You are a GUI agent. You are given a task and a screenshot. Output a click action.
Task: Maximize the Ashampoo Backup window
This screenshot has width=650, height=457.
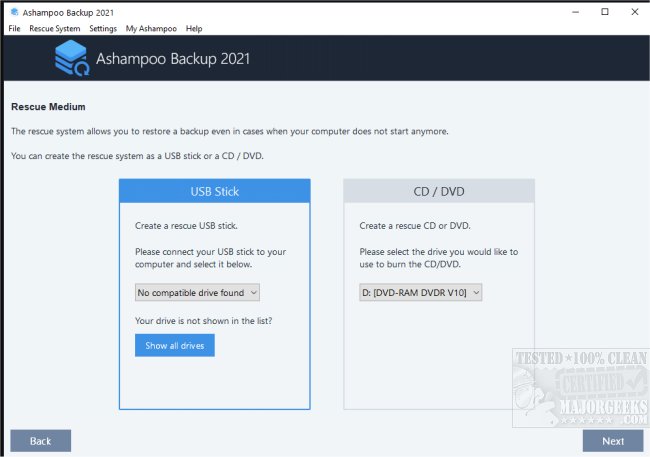coord(605,12)
